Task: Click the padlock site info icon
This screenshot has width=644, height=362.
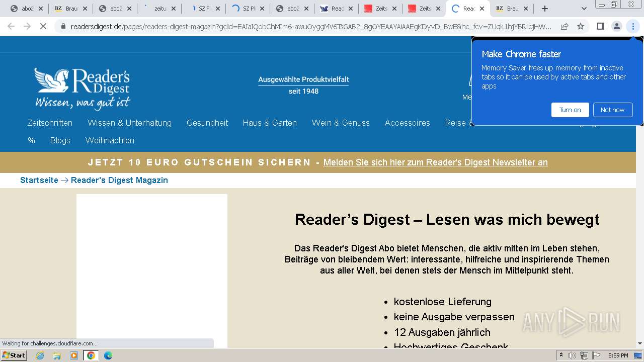Action: [63, 26]
